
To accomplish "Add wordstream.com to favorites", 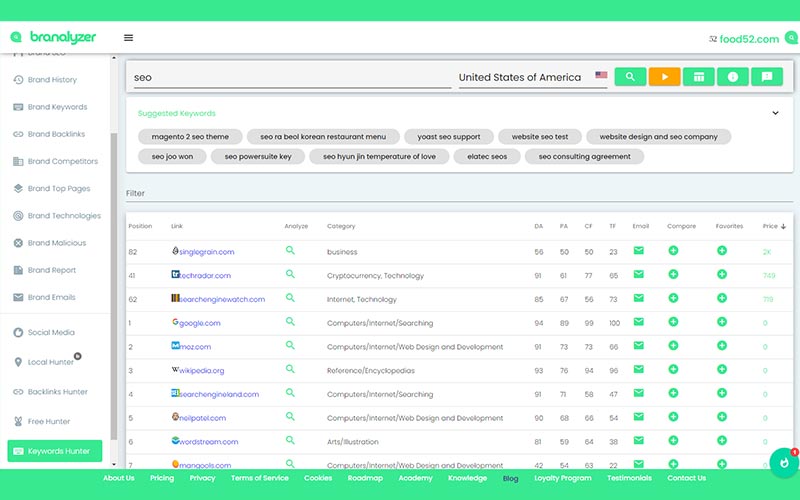I will coord(721,440).
